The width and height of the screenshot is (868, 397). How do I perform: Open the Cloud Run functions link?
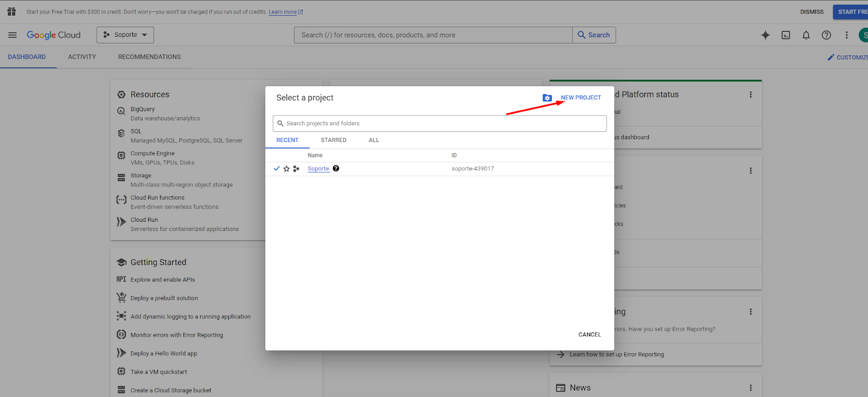pyautogui.click(x=157, y=198)
